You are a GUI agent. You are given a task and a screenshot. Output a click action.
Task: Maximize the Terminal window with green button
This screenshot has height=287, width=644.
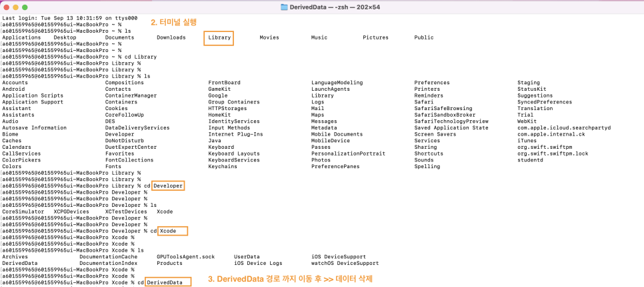click(x=25, y=7)
